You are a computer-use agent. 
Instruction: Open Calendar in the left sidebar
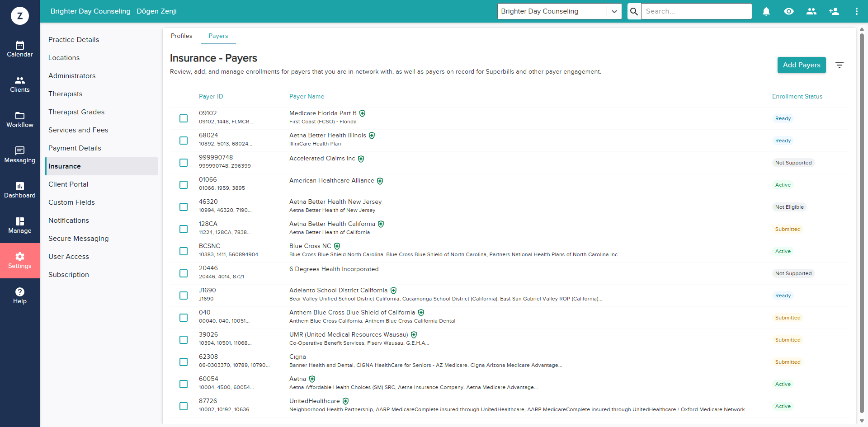coord(20,49)
